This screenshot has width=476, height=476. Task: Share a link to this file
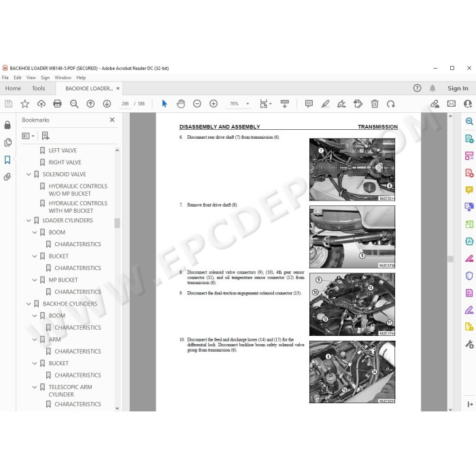point(435,104)
